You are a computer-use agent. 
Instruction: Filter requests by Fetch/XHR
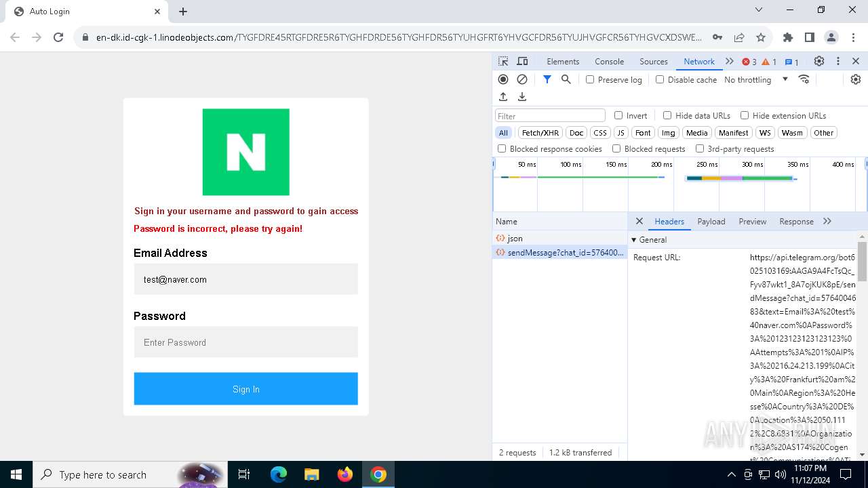[540, 133]
